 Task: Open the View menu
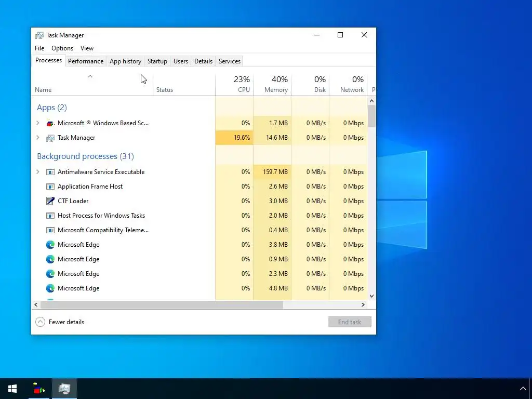(x=87, y=48)
